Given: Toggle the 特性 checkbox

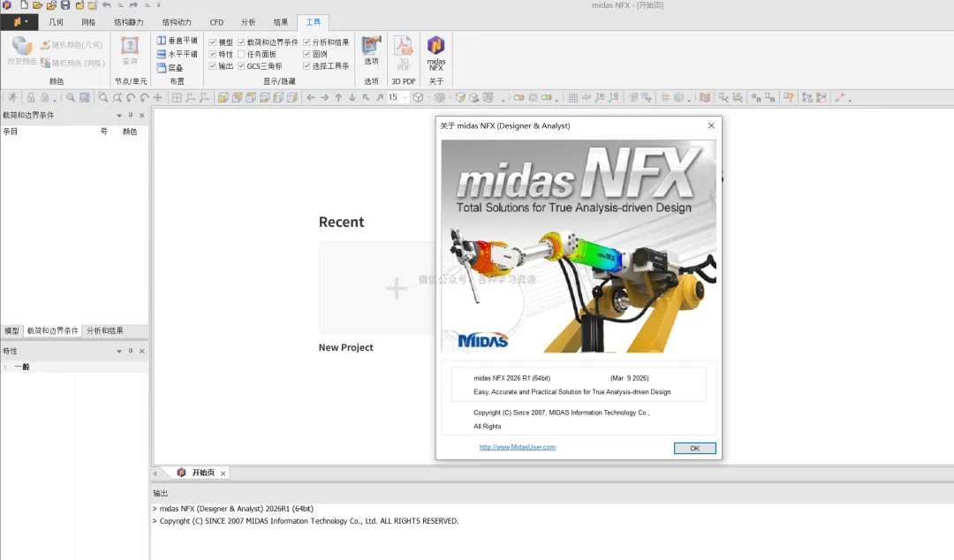Looking at the screenshot, I should 212,54.
